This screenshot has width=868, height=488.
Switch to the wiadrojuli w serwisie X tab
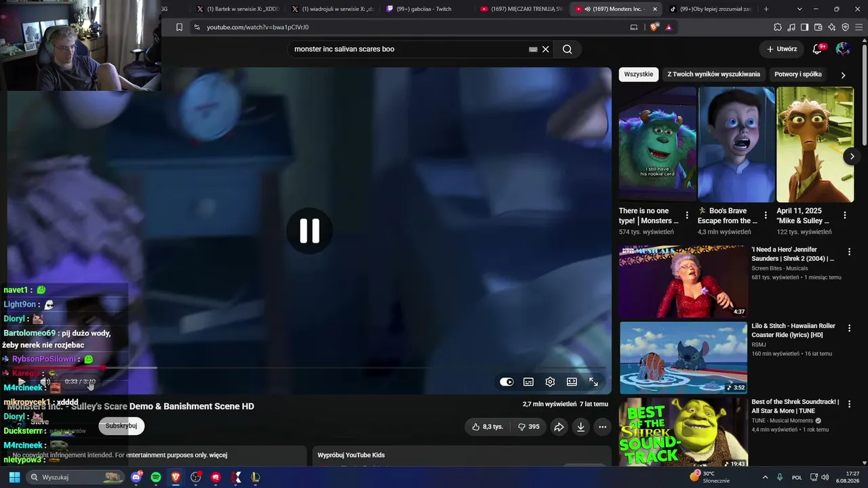[332, 9]
